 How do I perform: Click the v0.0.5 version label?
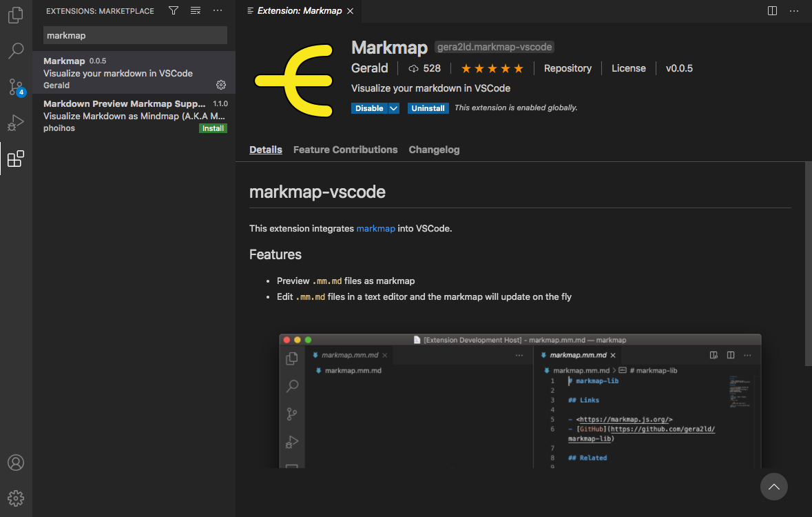(679, 68)
